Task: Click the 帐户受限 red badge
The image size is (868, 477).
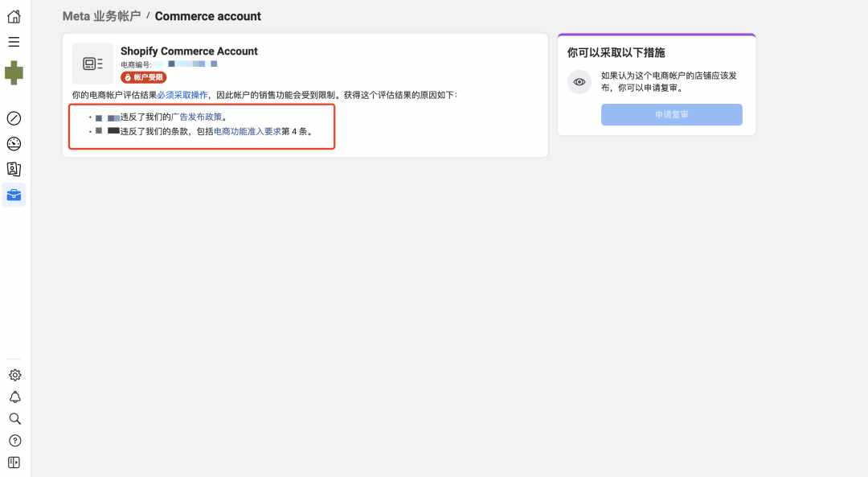Action: coord(144,77)
